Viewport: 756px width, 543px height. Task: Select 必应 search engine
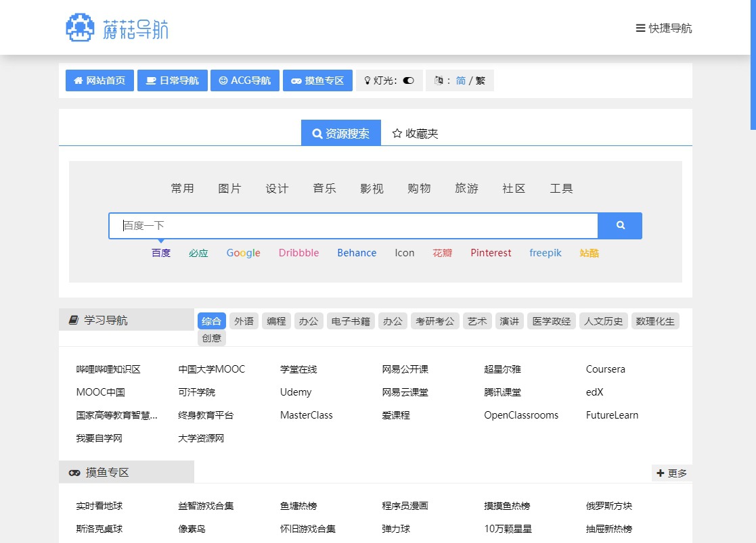(198, 253)
